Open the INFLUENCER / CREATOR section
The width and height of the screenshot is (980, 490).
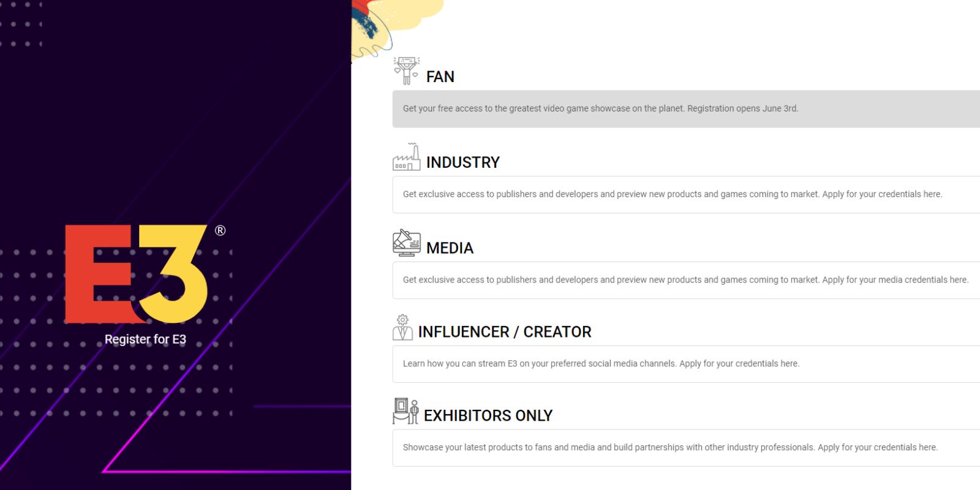(504, 331)
